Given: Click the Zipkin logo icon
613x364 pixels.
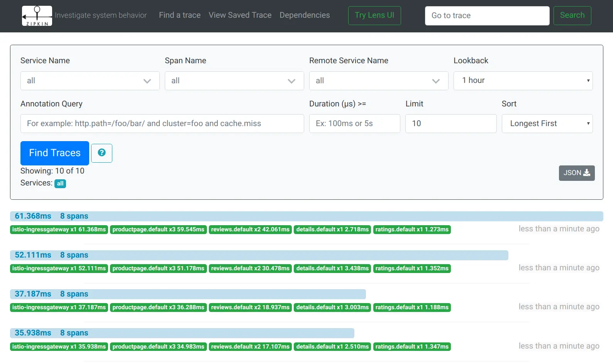Looking at the screenshot, I should (37, 16).
